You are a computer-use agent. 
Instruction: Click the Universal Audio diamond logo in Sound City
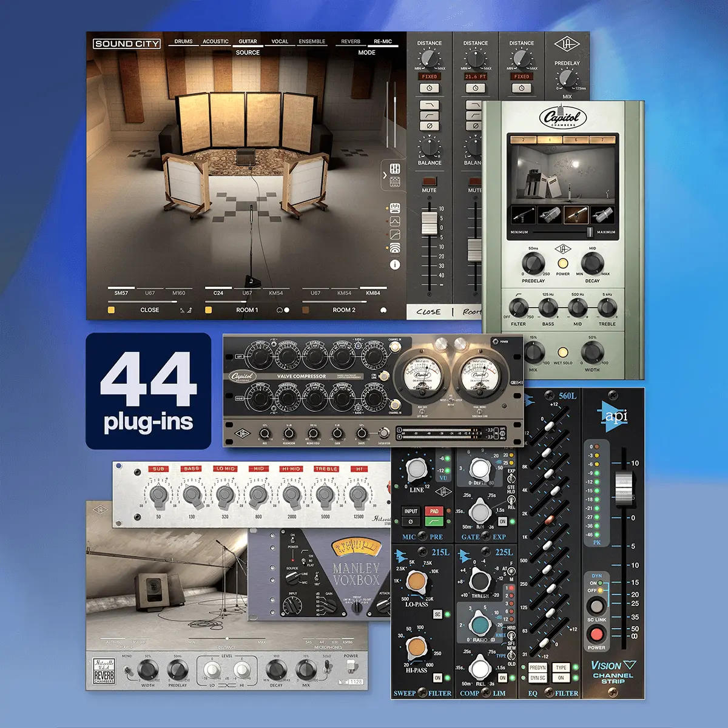tap(567, 45)
